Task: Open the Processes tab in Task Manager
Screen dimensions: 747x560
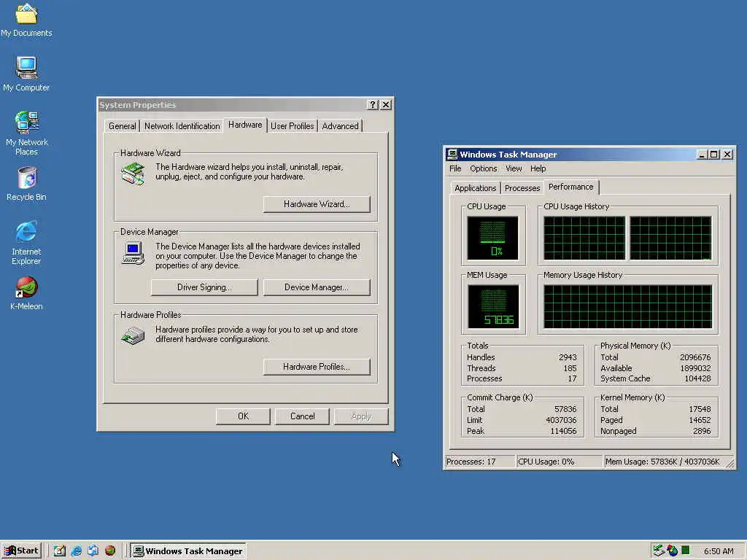Action: pyautogui.click(x=522, y=188)
